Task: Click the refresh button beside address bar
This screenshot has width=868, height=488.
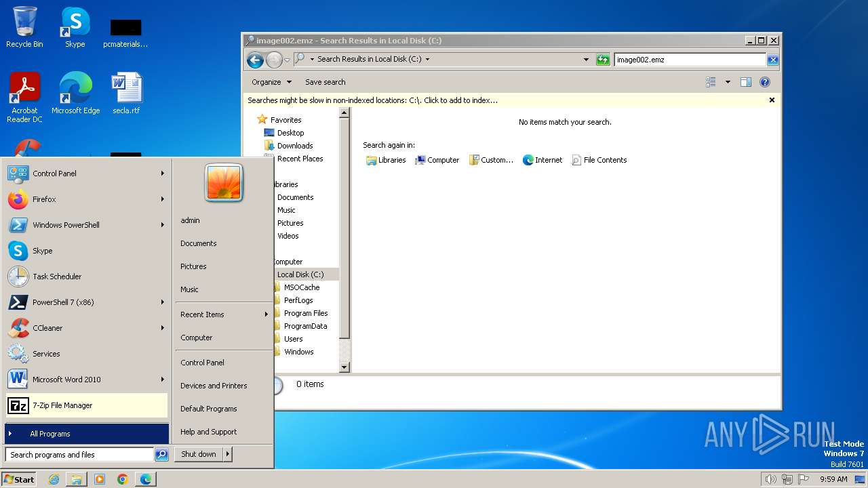Action: [603, 60]
